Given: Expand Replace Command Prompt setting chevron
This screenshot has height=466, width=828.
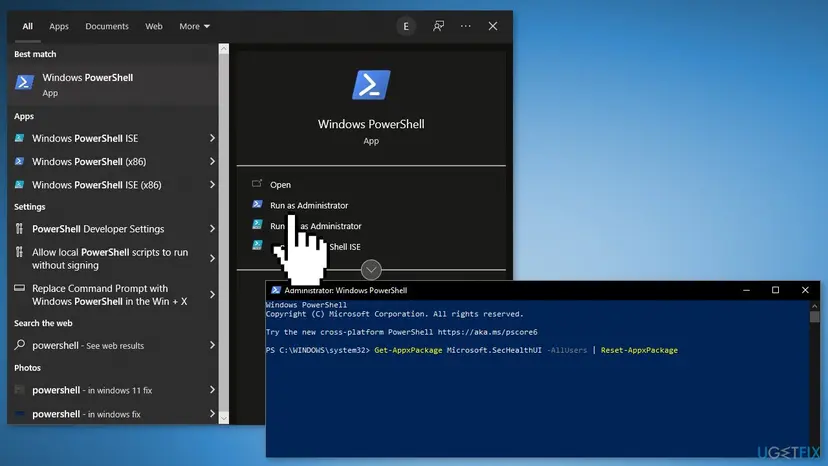Looking at the screenshot, I should (x=212, y=294).
